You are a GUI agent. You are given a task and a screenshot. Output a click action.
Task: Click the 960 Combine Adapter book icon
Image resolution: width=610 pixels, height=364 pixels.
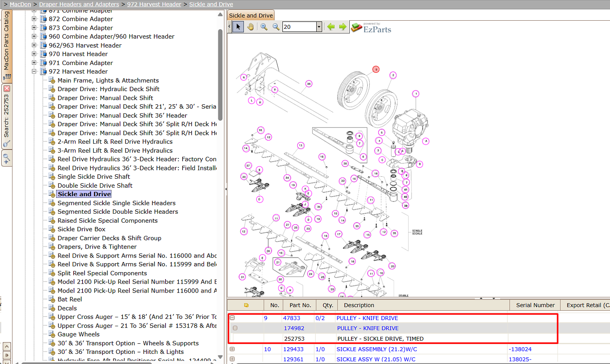pyautogui.click(x=44, y=37)
